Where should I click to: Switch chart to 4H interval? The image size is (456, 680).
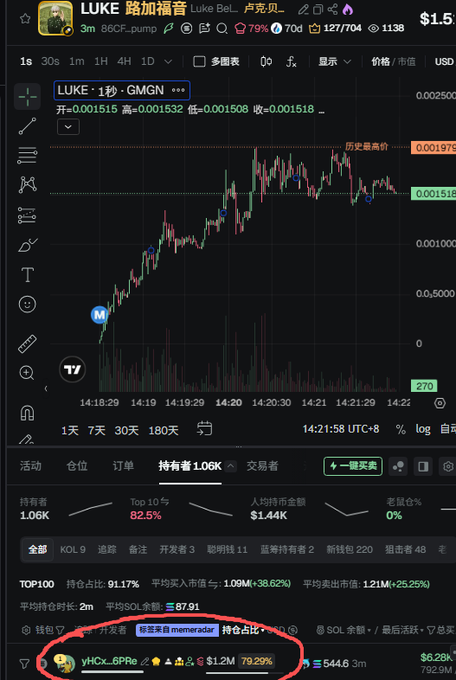124,62
